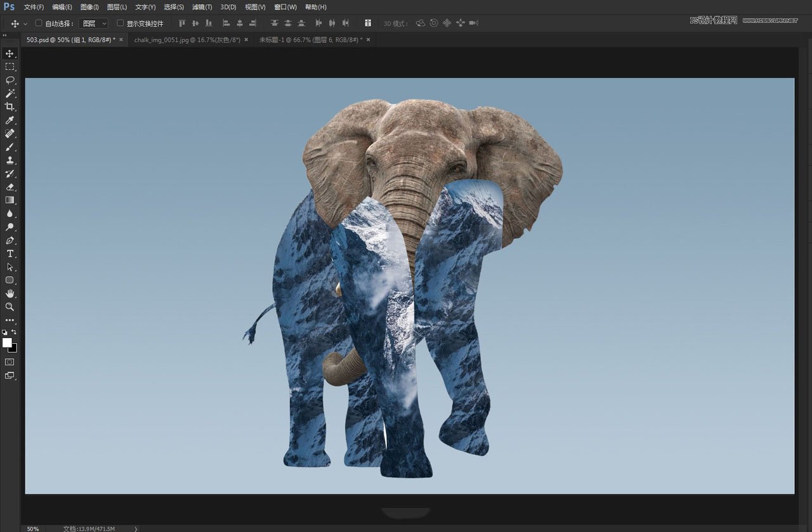
Task: Click the 50% zoom level field
Action: 32,528
